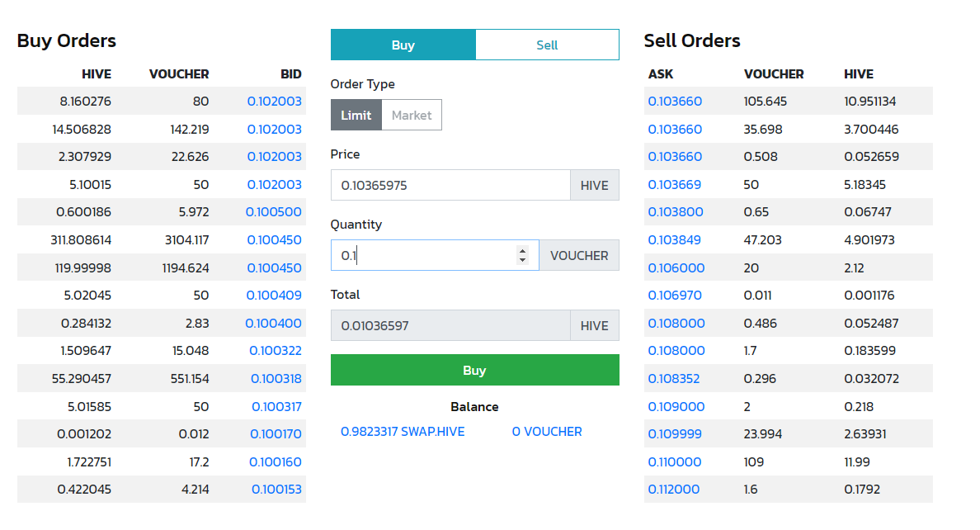Click the 11.99 HIVE value in Sell Orders
The height and width of the screenshot is (530, 980).
pyautogui.click(x=856, y=461)
